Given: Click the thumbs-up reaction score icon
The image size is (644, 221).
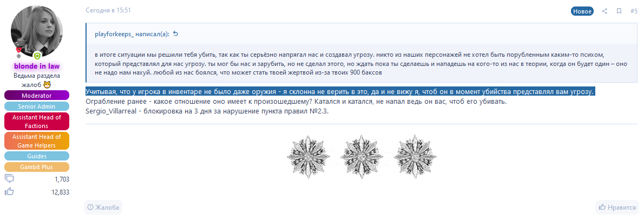Looking at the screenshot, I should (9, 192).
